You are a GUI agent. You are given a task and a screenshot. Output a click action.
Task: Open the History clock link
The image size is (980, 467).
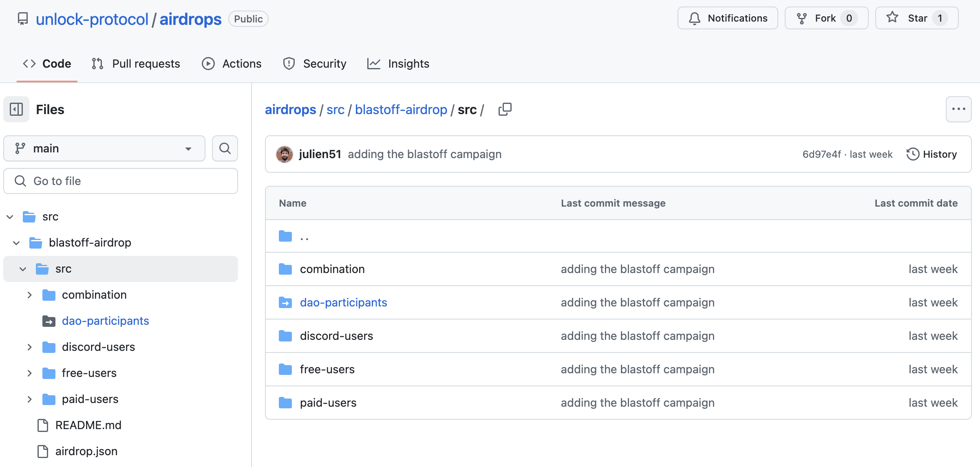click(931, 154)
